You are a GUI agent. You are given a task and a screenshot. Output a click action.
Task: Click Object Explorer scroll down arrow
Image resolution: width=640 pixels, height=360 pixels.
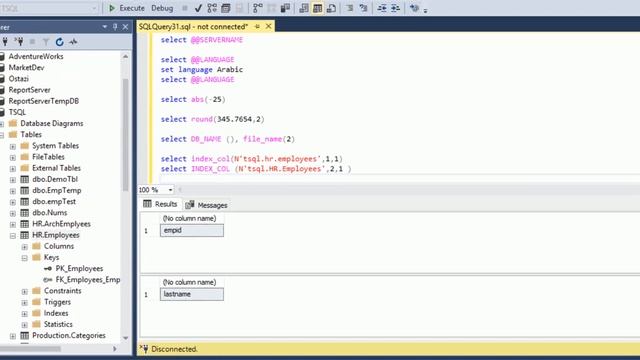(125, 338)
